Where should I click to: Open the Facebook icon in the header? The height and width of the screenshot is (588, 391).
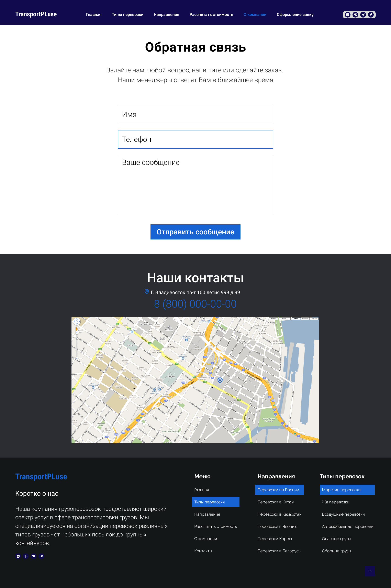(371, 15)
